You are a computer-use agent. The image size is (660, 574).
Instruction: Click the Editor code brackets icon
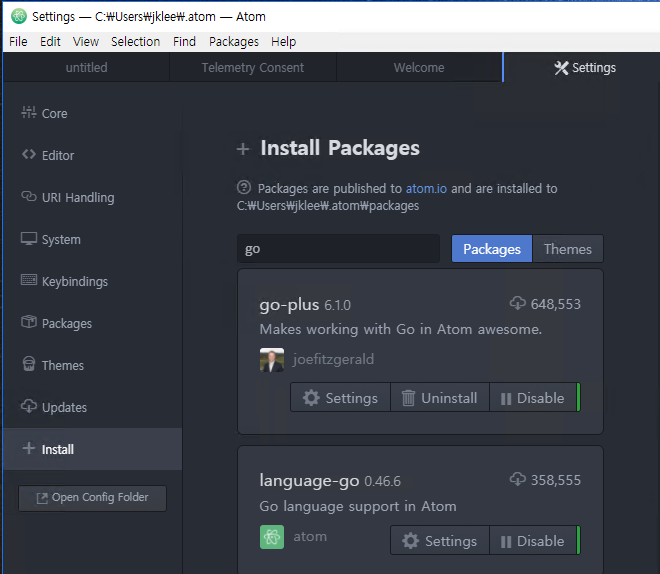click(x=29, y=155)
